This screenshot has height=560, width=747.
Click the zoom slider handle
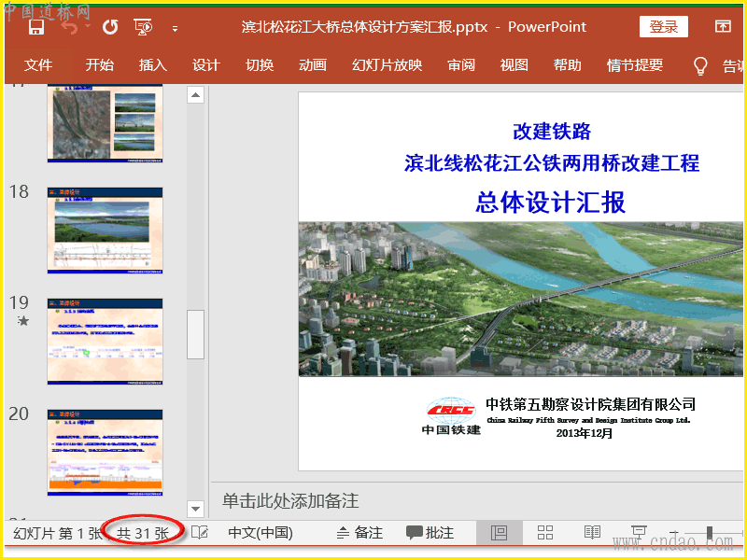[711, 533]
